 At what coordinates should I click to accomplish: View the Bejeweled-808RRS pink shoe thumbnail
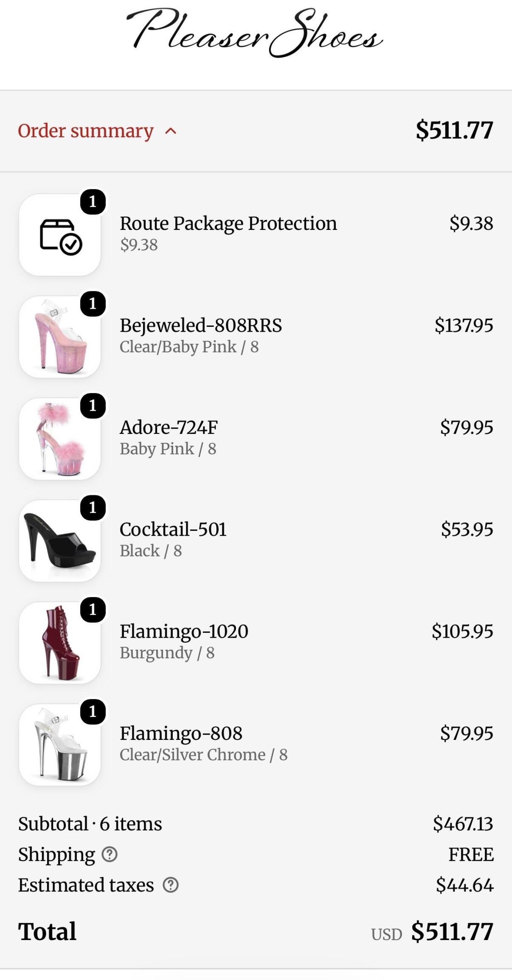tap(60, 337)
